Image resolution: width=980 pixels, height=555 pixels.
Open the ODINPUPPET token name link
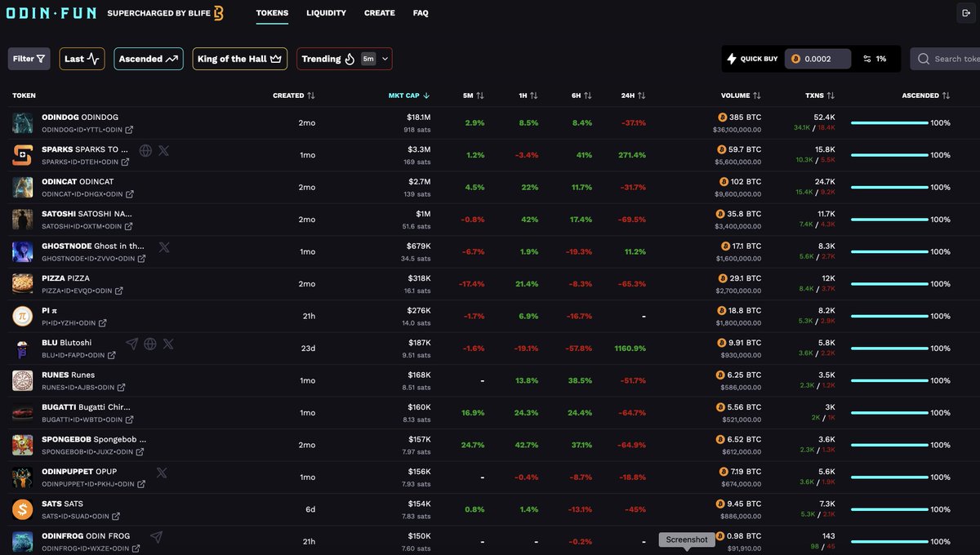pyautogui.click(x=79, y=472)
